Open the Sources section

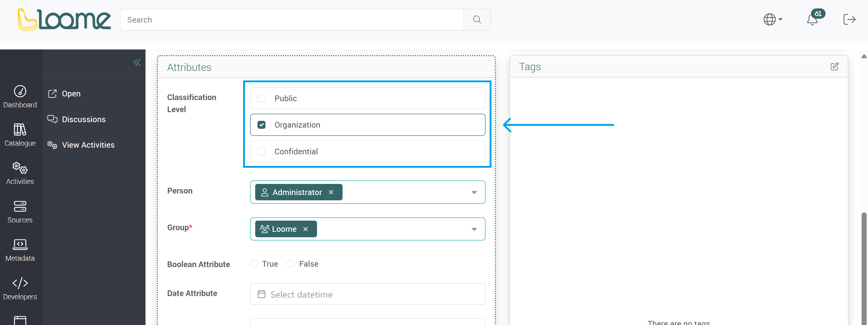(x=20, y=212)
